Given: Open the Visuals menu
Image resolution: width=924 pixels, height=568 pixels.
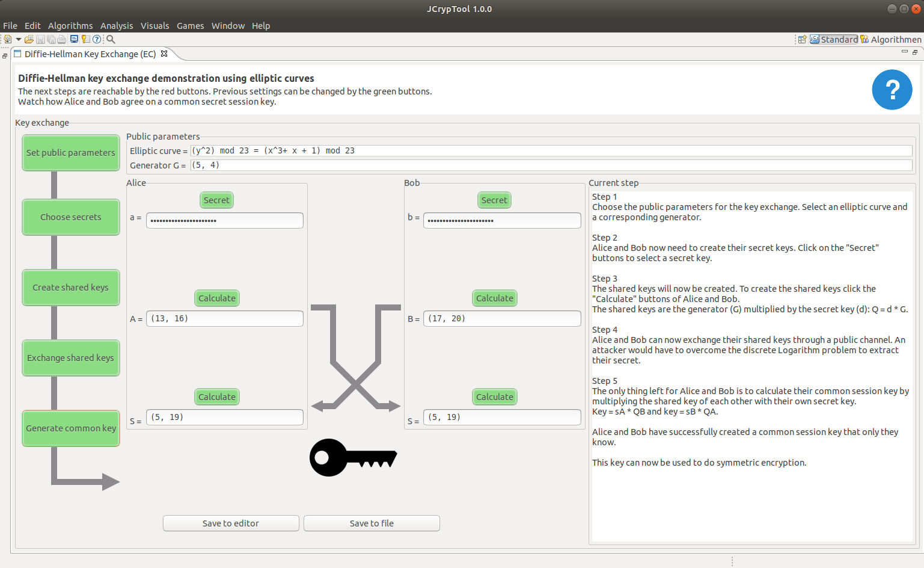Looking at the screenshot, I should point(155,25).
